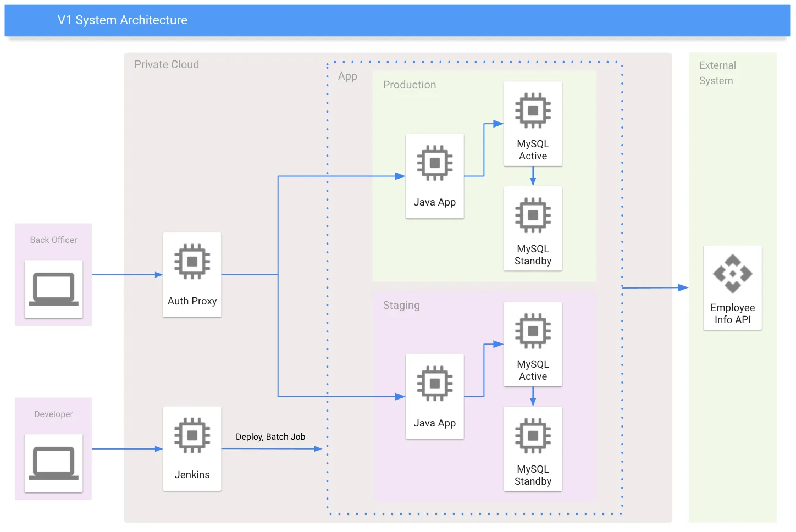Select the Jenkins chip icon

click(192, 435)
